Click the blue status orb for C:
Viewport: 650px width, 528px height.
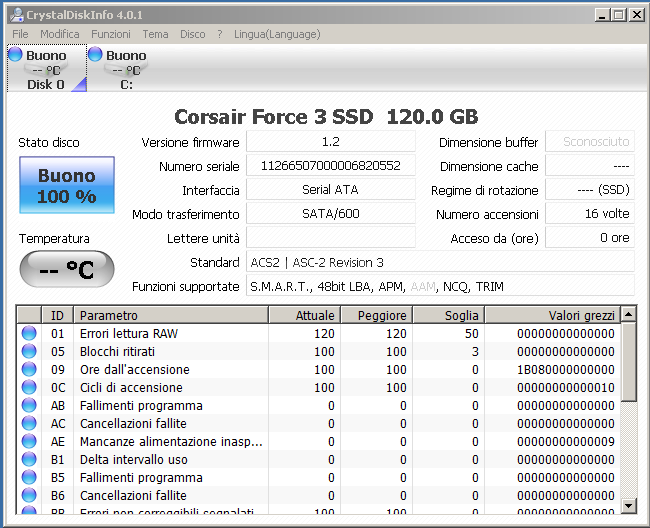[95, 54]
